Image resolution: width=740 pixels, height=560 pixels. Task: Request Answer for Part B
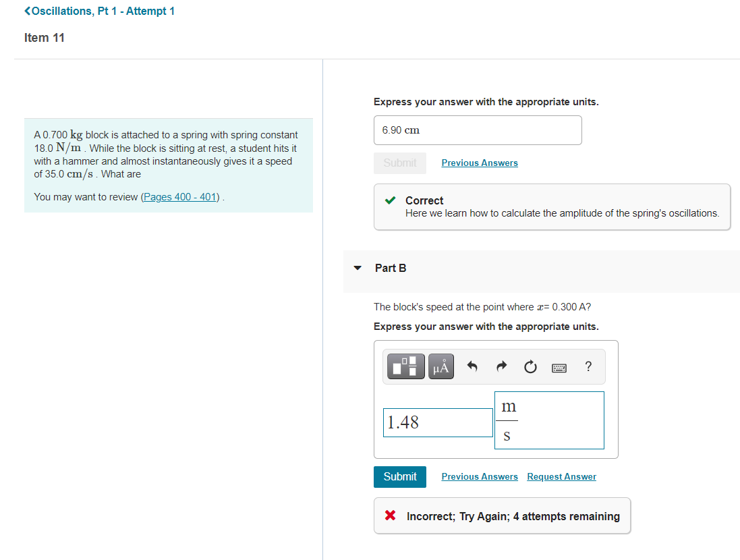click(x=561, y=476)
